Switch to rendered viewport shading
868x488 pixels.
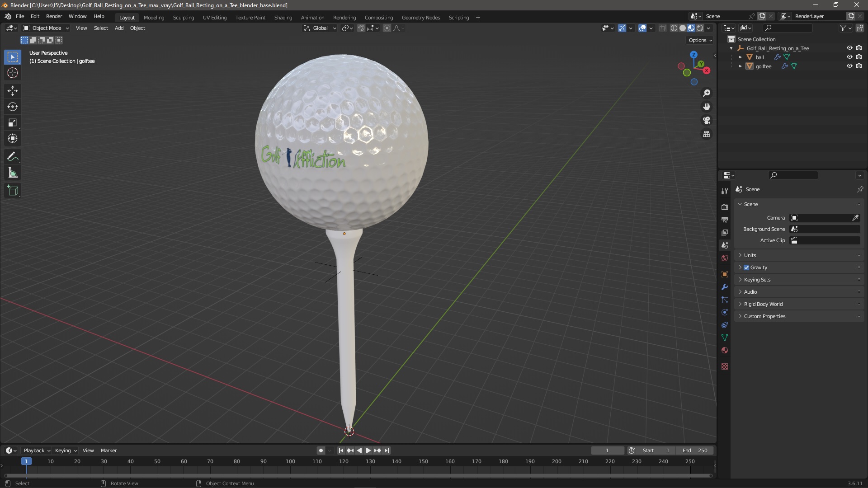click(x=700, y=28)
